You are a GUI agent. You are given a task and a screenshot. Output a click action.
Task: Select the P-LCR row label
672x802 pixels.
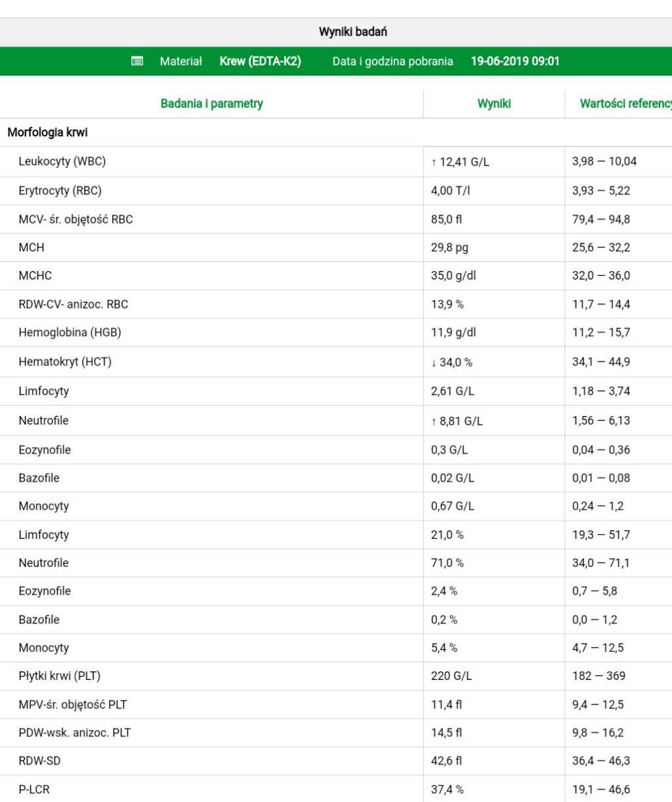pyautogui.click(x=33, y=790)
